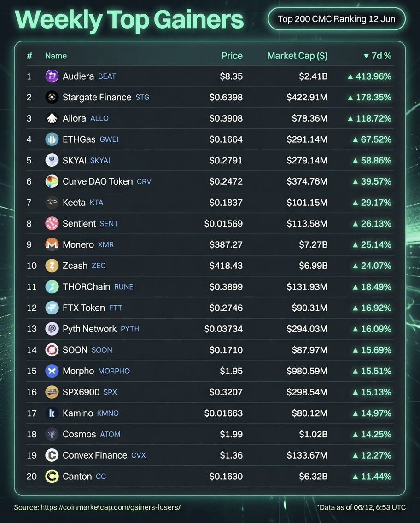Click the Market Cap ($) column header
The image size is (420, 523).
click(297, 56)
